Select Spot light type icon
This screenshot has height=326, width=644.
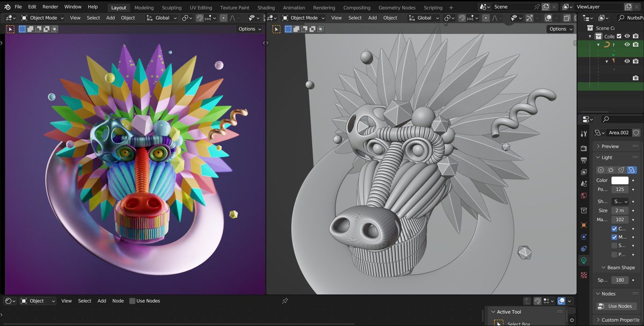[621, 170]
